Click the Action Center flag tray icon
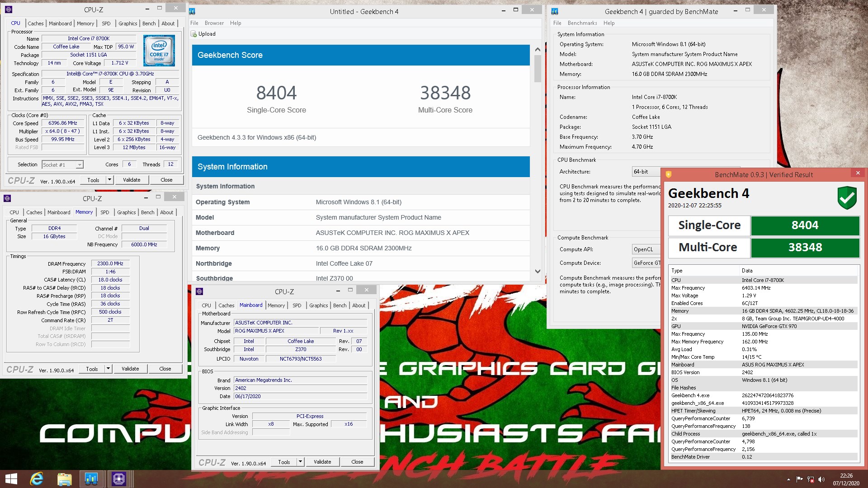This screenshot has height=488, width=868. [799, 479]
